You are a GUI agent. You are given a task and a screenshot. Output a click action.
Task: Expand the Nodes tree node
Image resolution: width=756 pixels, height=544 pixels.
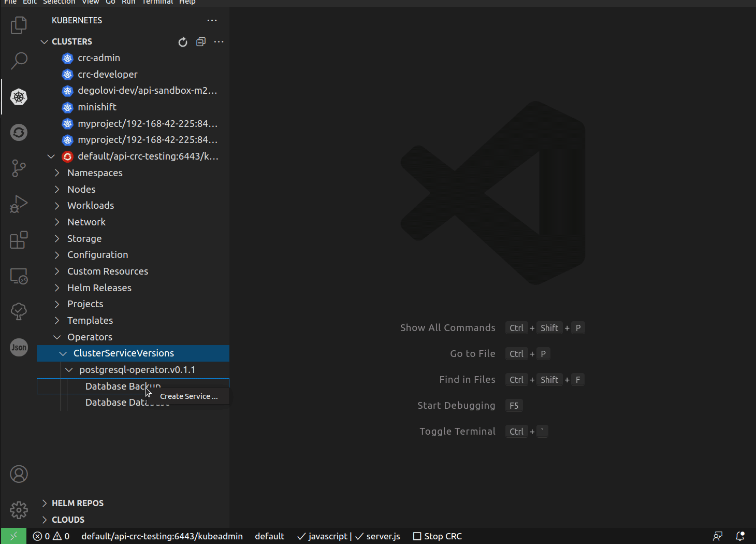[x=57, y=190]
